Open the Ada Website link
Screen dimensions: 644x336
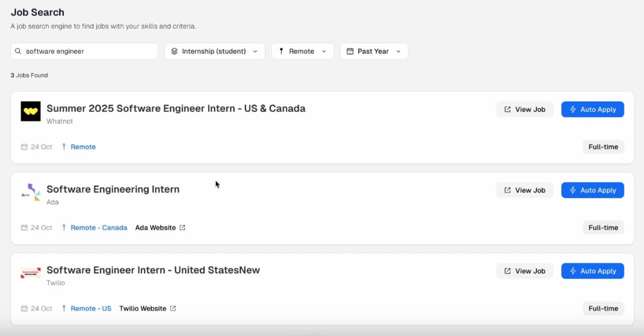tap(155, 227)
